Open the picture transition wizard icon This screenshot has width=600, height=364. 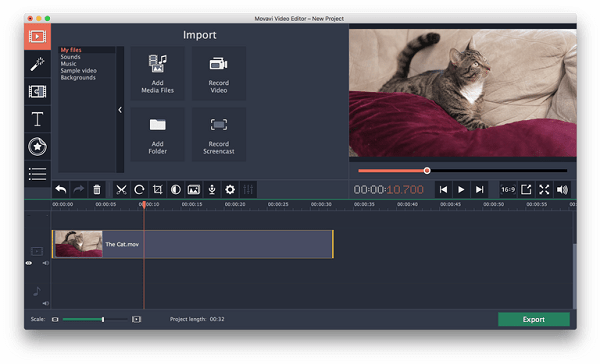pyautogui.click(x=194, y=189)
